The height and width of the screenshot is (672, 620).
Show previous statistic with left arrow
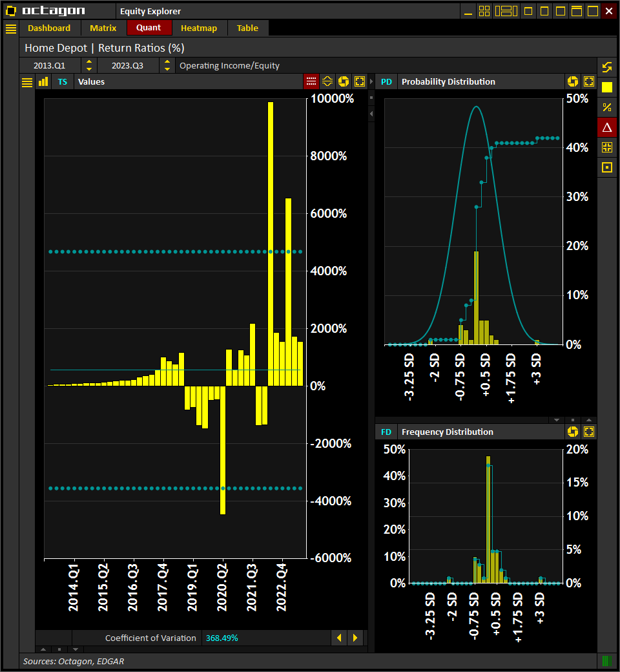339,638
